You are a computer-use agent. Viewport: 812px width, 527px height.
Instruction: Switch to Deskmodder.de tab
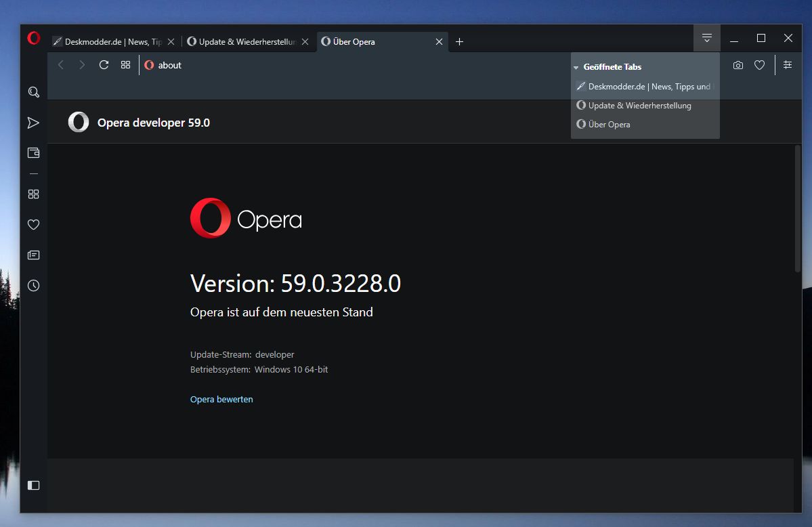tap(108, 42)
